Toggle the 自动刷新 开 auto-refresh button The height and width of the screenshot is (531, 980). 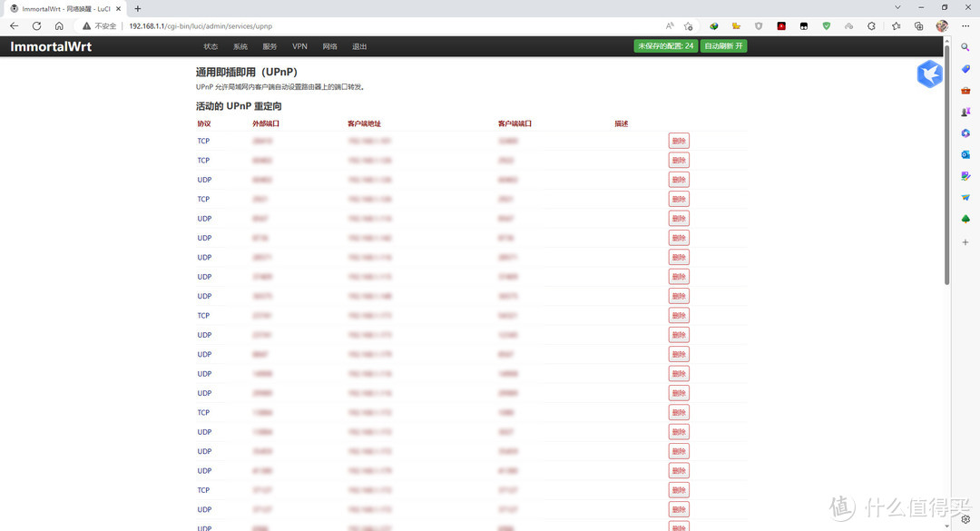(723, 46)
